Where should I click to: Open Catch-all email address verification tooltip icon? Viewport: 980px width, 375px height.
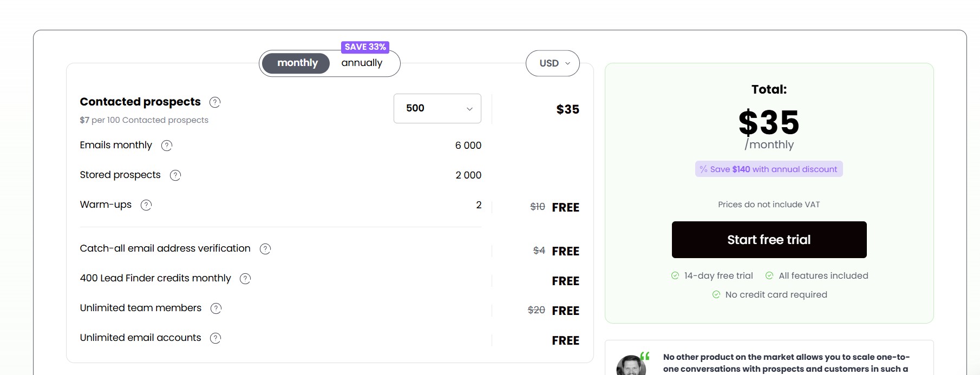[265, 248]
